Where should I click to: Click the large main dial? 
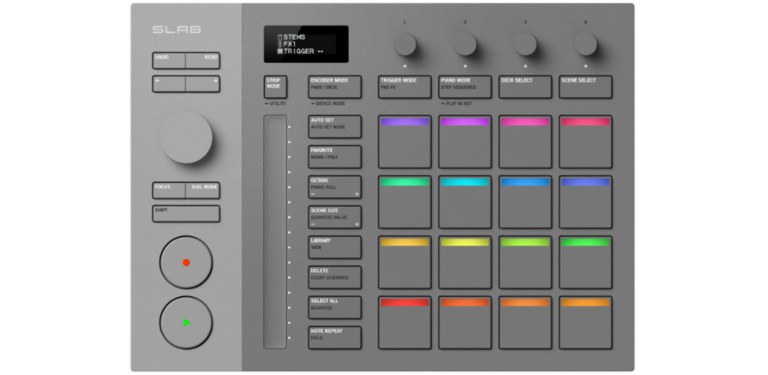(x=186, y=137)
